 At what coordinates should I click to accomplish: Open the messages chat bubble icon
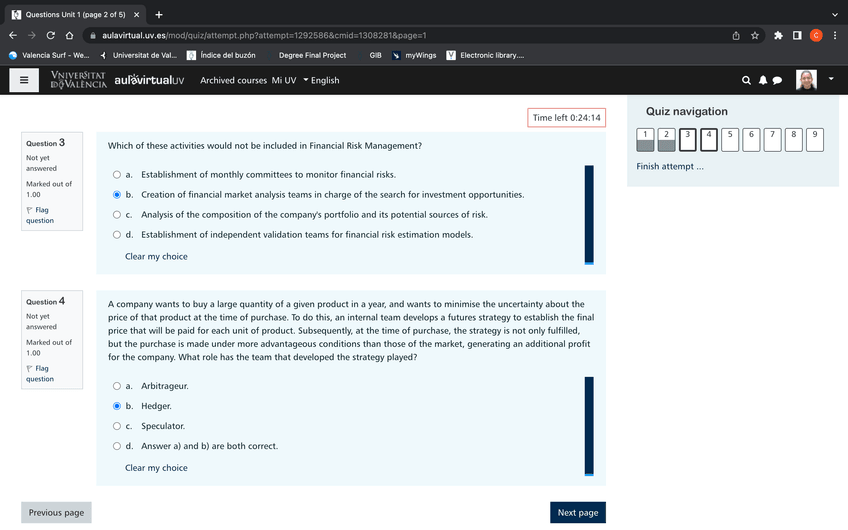[x=777, y=80]
